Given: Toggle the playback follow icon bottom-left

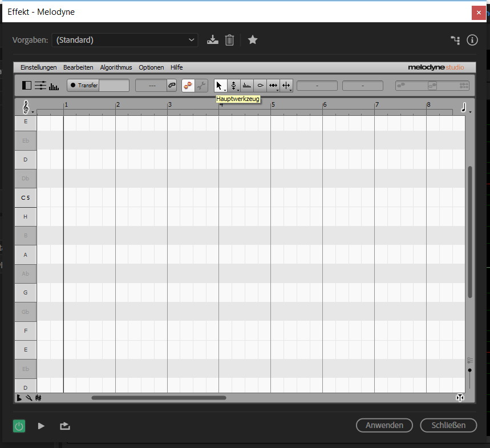Looking at the screenshot, I should tap(19, 398).
